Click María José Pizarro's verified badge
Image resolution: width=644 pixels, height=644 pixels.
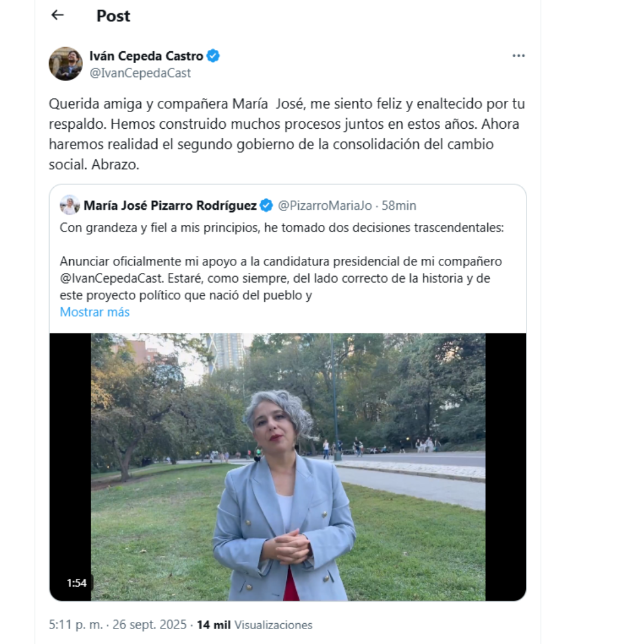pyautogui.click(x=267, y=206)
